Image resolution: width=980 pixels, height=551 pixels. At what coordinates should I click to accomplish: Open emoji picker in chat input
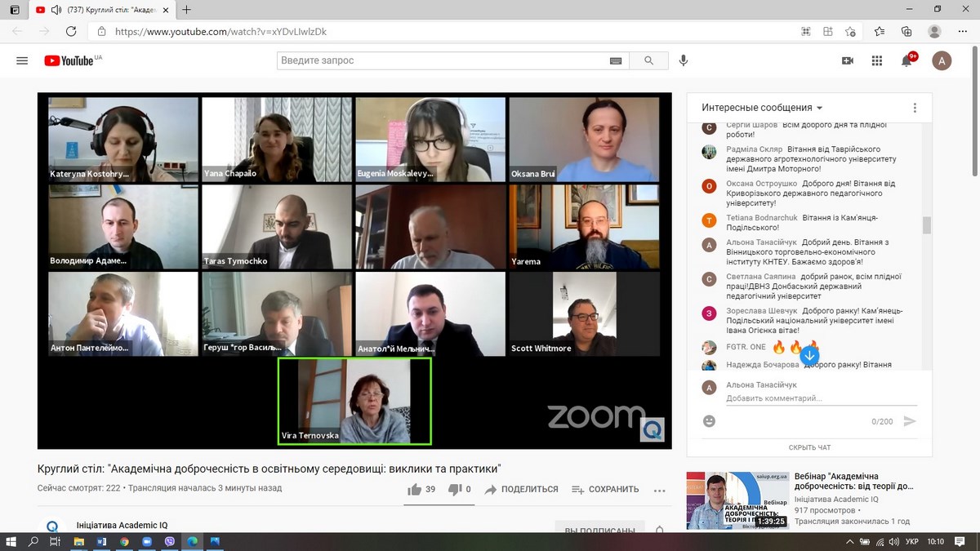(709, 421)
